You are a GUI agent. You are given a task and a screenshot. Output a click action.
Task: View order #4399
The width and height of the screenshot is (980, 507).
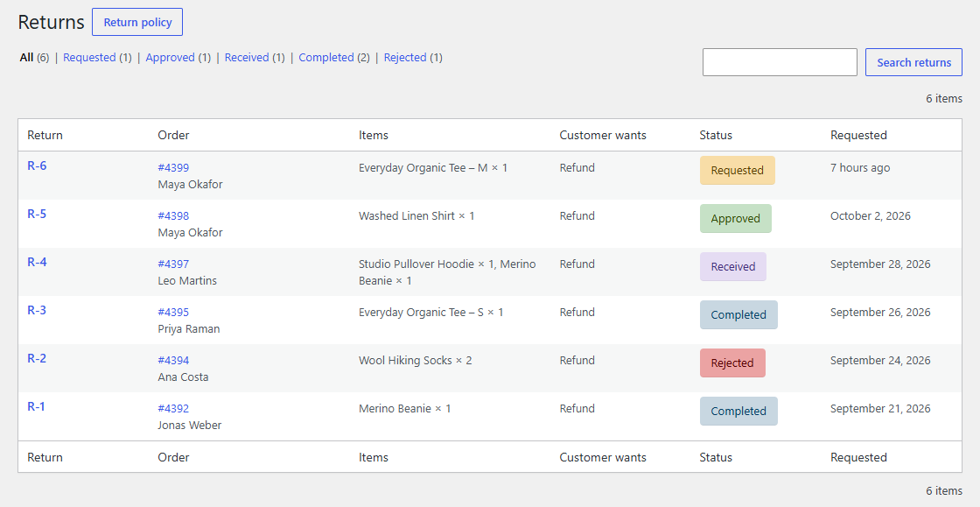point(173,167)
